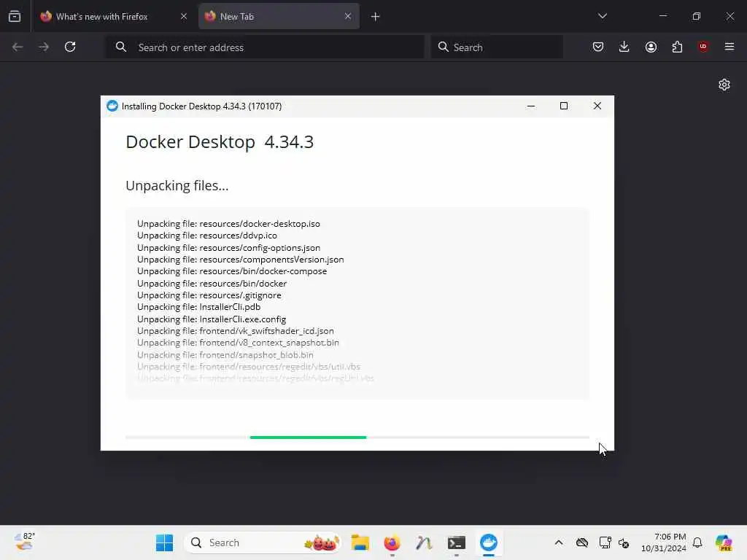Viewport: 747px width, 560px height.
Task: Click the green installer progress bar
Action: (x=309, y=437)
